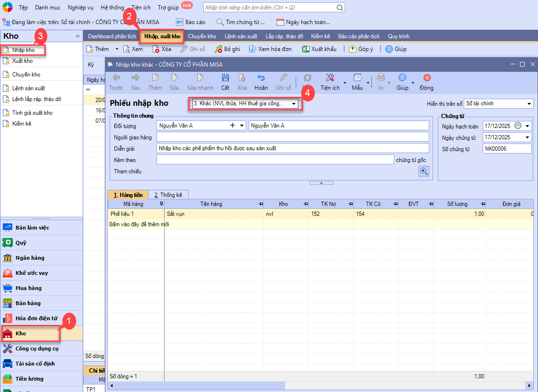Switch to the Thống kê tab

[169, 195]
